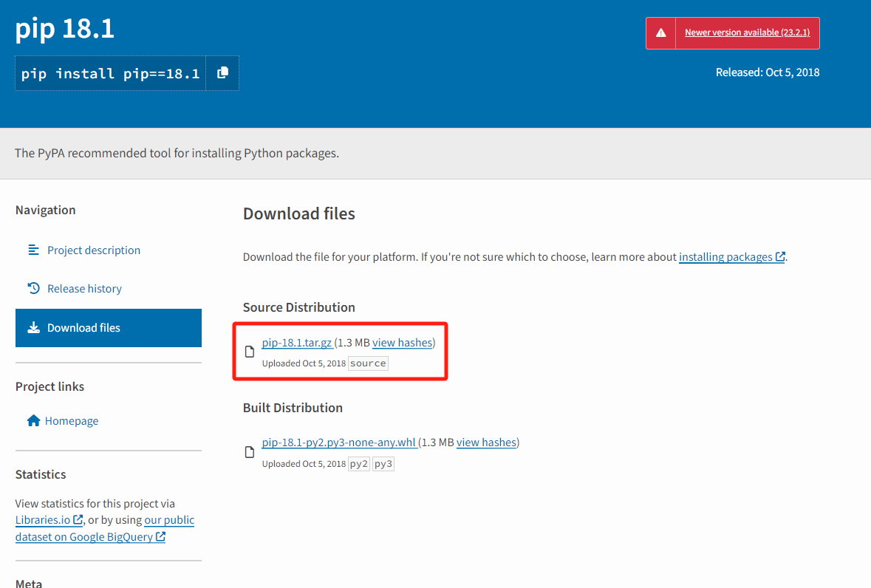The width and height of the screenshot is (871, 588).
Task: Open the Libraries.io statistics link
Action: (x=43, y=520)
